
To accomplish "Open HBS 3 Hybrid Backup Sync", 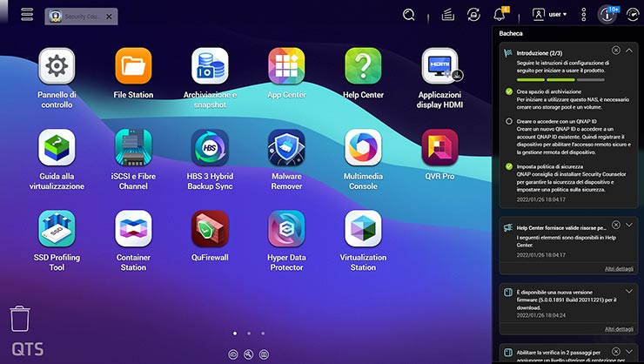I will pos(210,147).
